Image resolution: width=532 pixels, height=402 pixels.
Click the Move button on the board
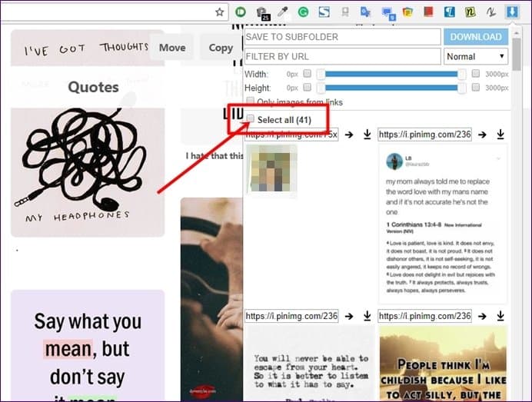[x=172, y=48]
